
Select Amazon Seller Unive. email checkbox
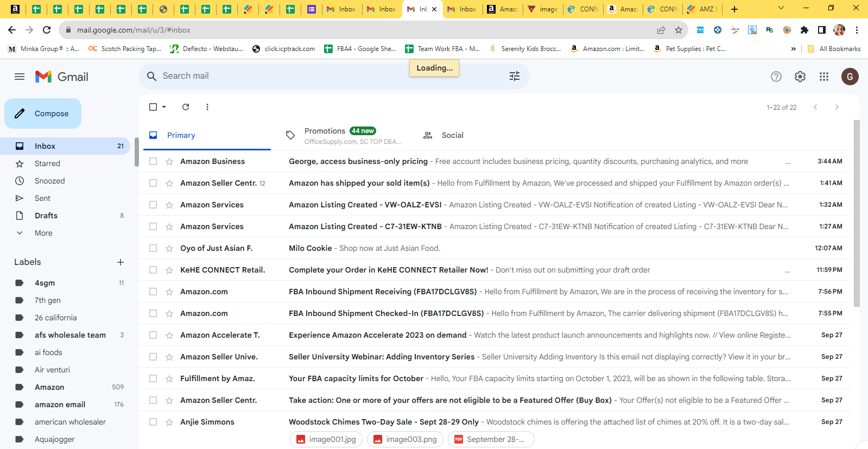pos(153,357)
